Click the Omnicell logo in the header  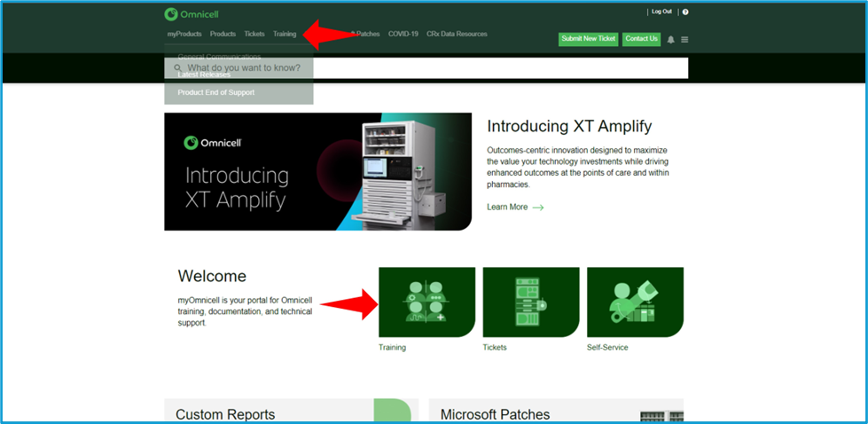192,14
